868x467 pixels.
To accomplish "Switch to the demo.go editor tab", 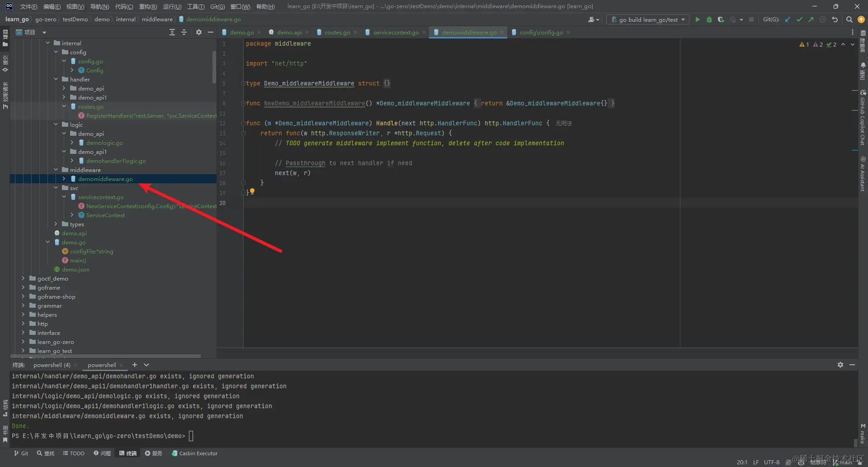I will click(241, 32).
